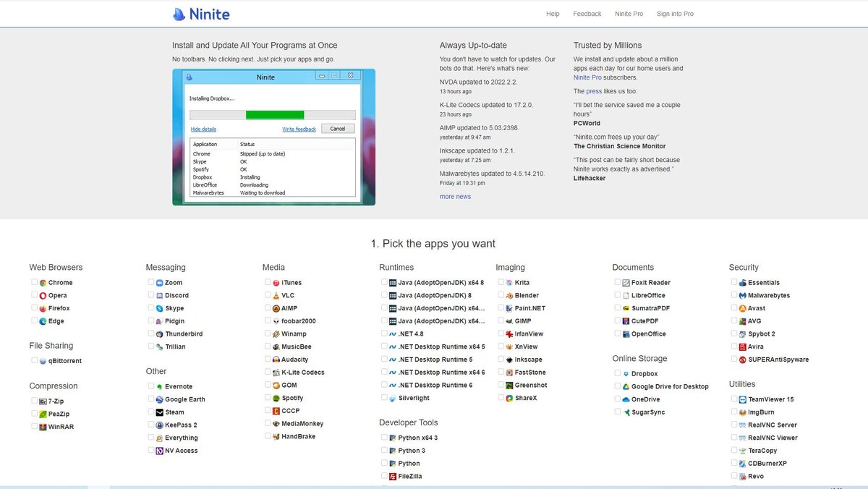Click the Steam icon
Screen dimensions: 868x489
click(160, 412)
